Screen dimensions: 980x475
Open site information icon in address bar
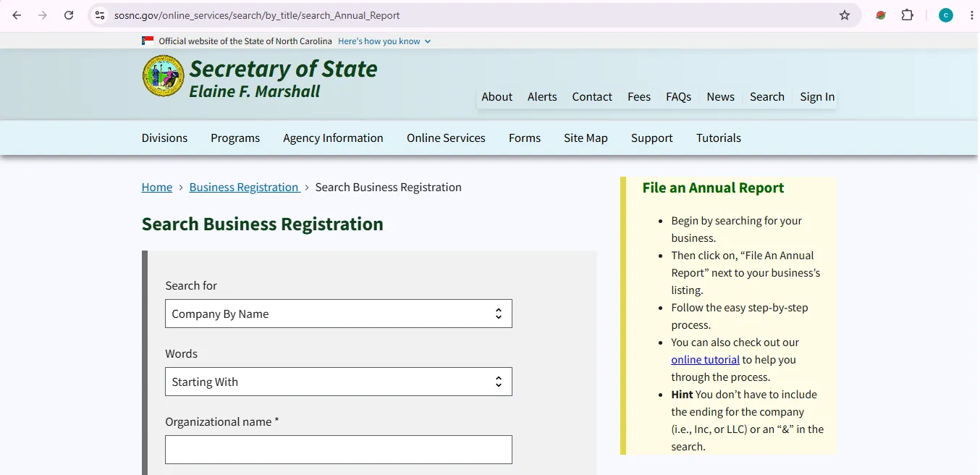(x=100, y=15)
